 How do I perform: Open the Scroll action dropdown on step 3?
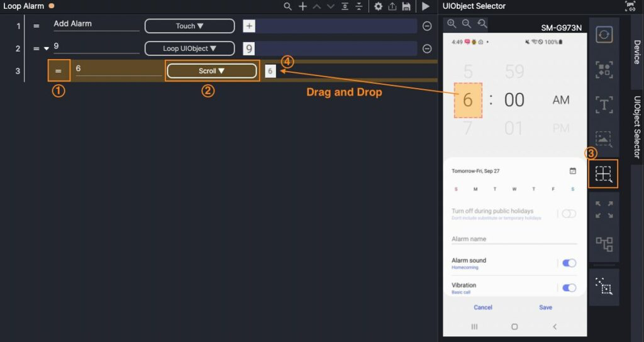pos(211,71)
